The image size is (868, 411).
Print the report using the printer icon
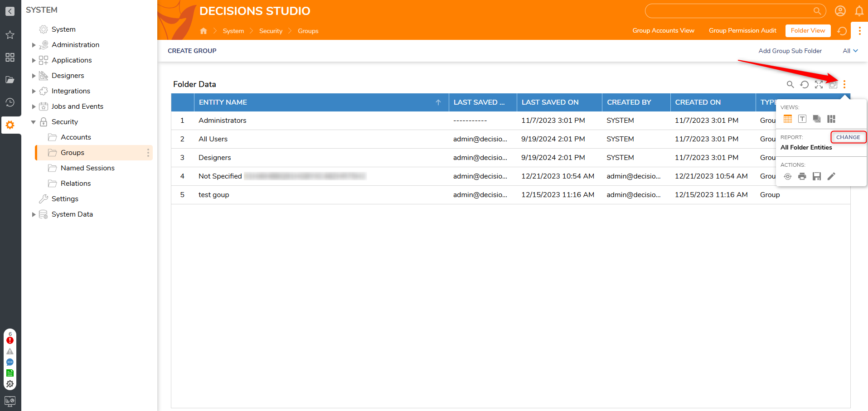pyautogui.click(x=802, y=176)
